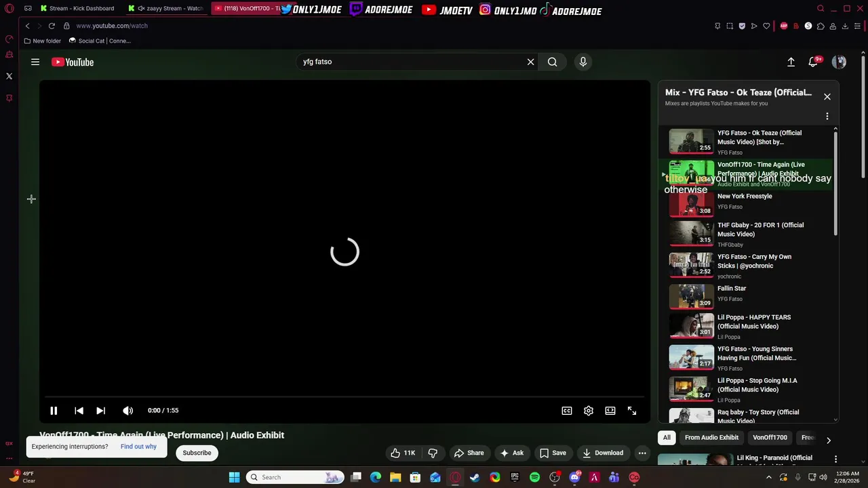The image size is (868, 488).
Task: Select the All filter chip
Action: (x=667, y=437)
